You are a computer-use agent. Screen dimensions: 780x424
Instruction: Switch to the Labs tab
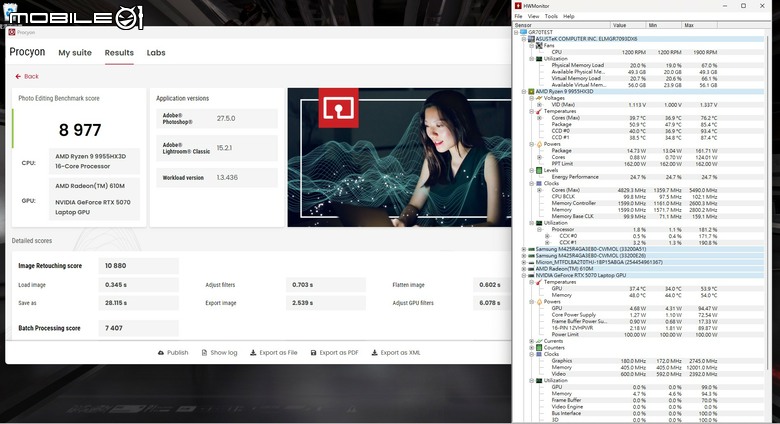[x=156, y=53]
